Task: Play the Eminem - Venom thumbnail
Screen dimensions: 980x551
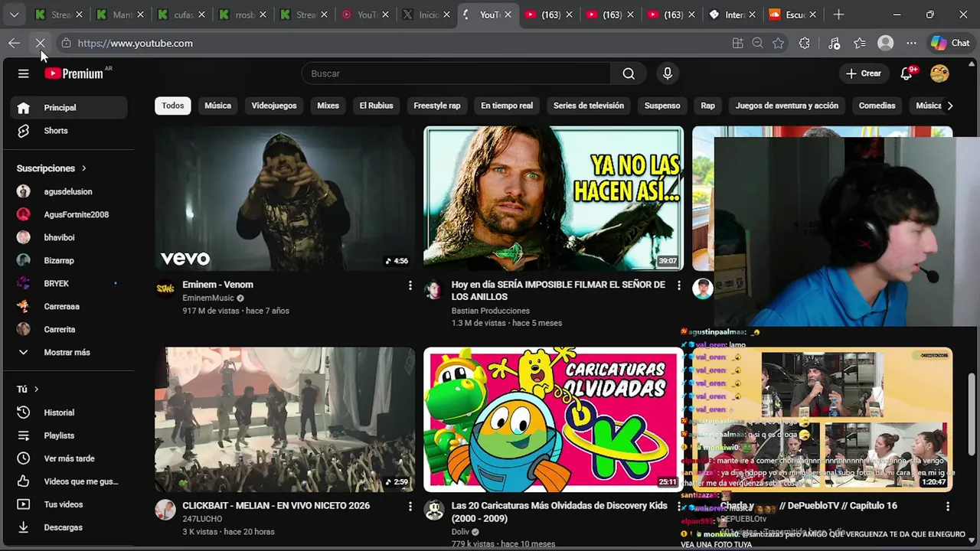Action: click(285, 198)
